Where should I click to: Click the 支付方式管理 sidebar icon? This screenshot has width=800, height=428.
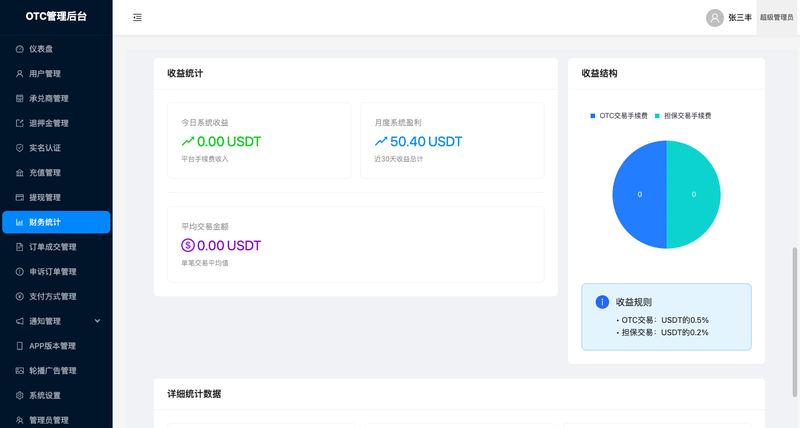click(19, 296)
